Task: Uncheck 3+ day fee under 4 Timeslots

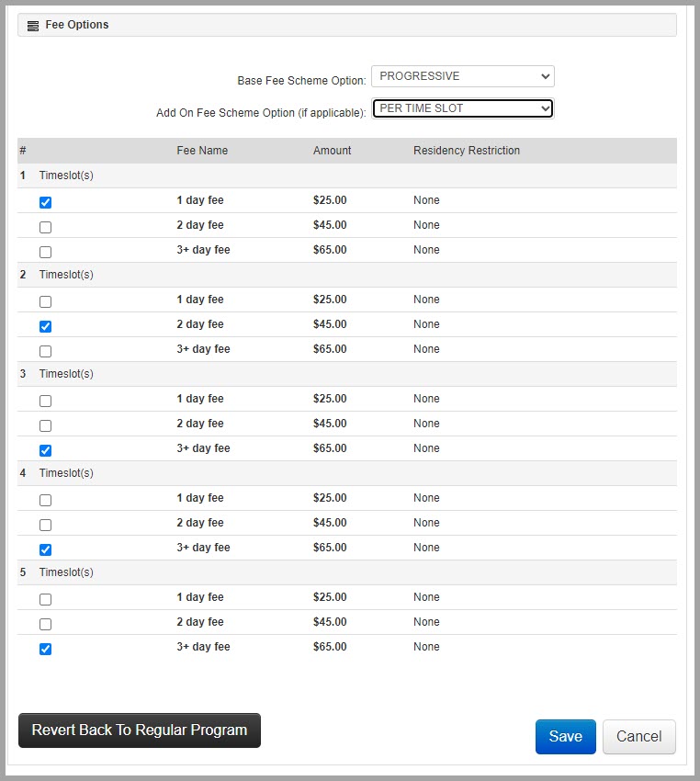Action: coord(46,549)
